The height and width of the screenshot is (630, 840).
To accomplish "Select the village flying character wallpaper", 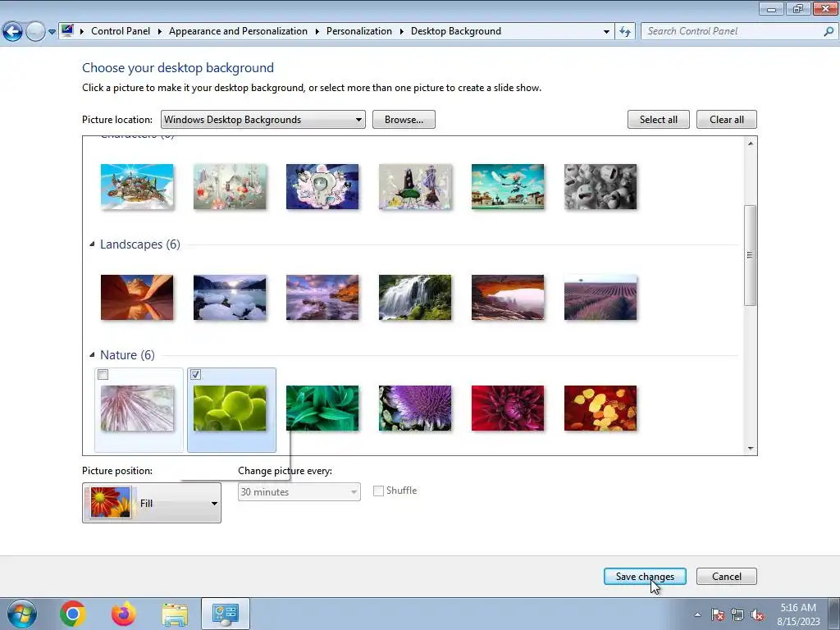I will click(x=508, y=186).
